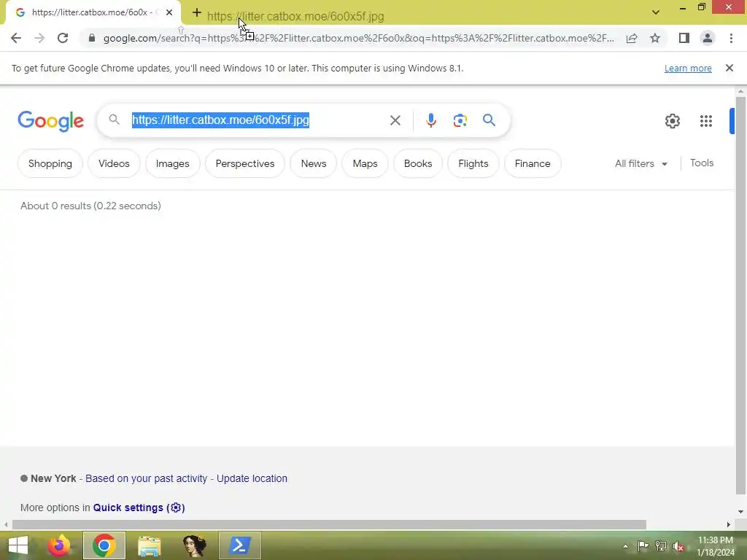The height and width of the screenshot is (560, 747).
Task: Open PowerShell from the taskbar
Action: click(239, 545)
